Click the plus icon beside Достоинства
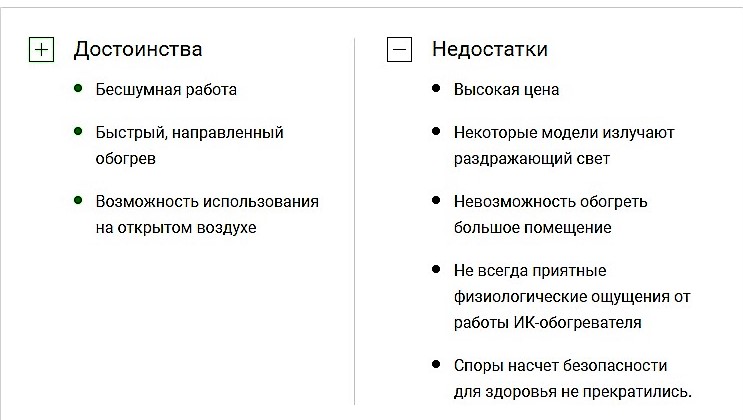Screen dimensions: 743x420 41,50
